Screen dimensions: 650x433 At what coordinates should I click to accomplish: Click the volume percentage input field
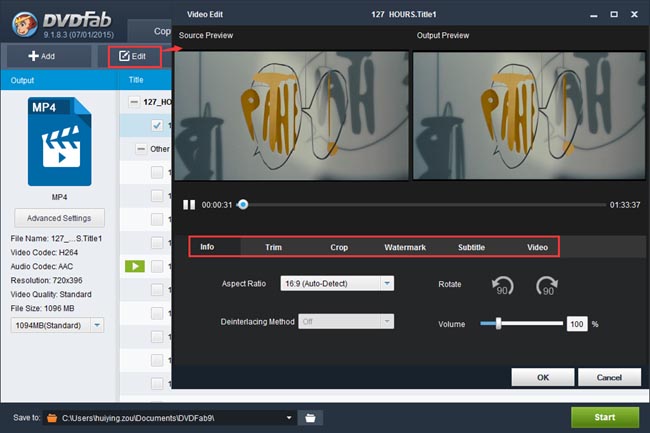pyautogui.click(x=577, y=324)
